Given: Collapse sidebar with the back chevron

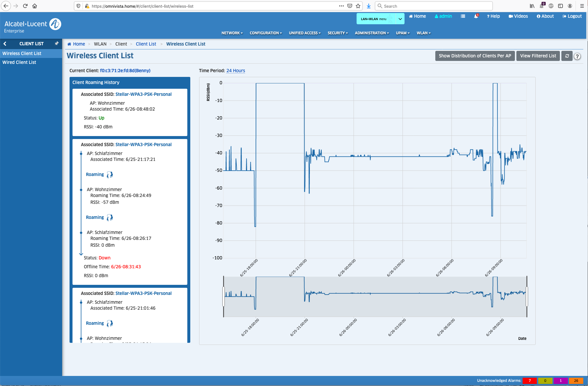Looking at the screenshot, I should pos(5,43).
